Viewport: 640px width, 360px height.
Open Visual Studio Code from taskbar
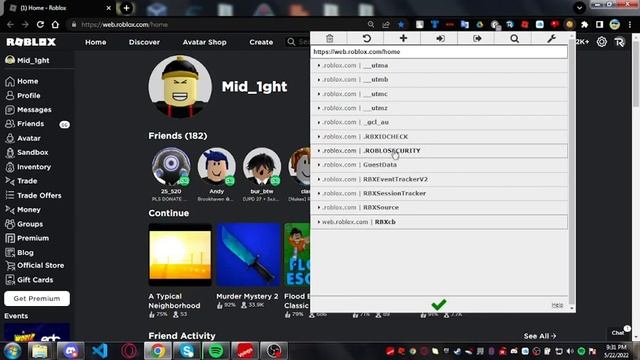tap(100, 351)
